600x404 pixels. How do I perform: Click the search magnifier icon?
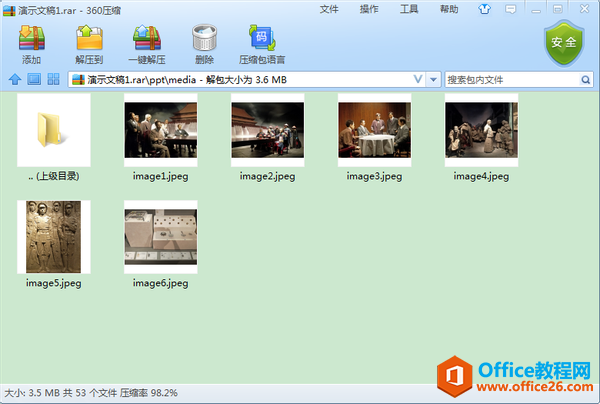coord(584,79)
